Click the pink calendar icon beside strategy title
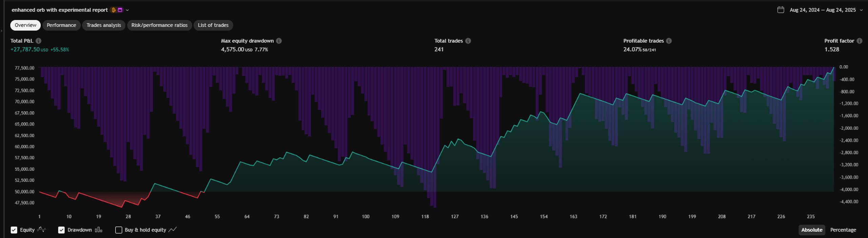 coord(120,10)
